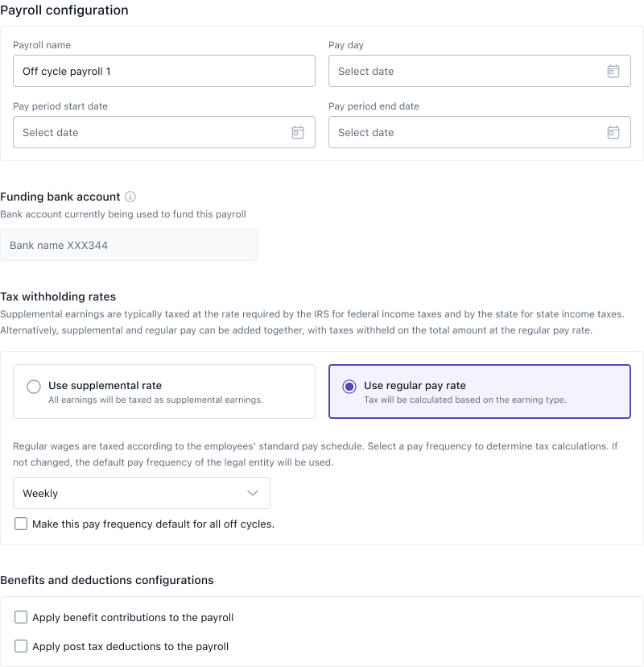Click the pay frequency dropdown chevron arrow
The width and height of the screenshot is (644, 667).
coord(253,493)
